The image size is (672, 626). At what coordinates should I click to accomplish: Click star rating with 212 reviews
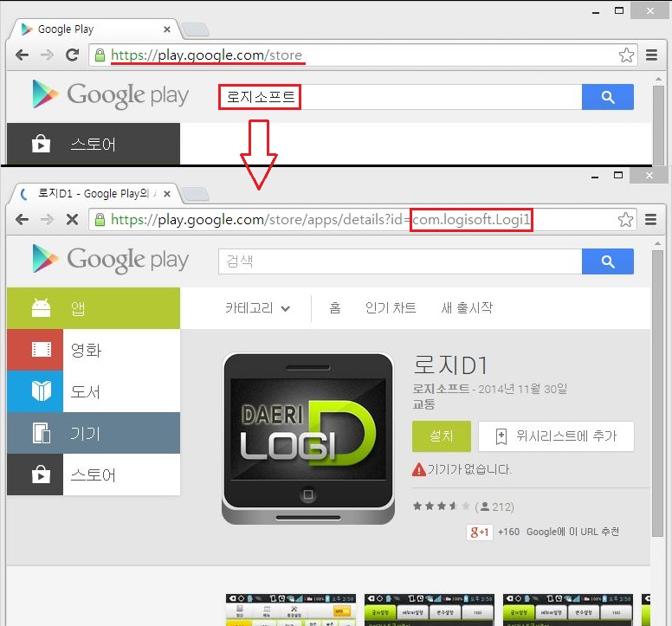[462, 507]
